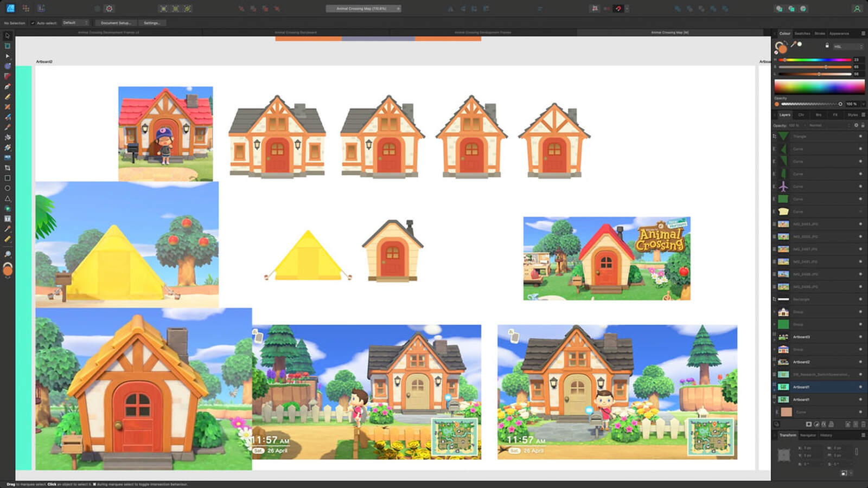The width and height of the screenshot is (868, 488).
Task: Switch to the Swatches tab
Action: pos(802,33)
